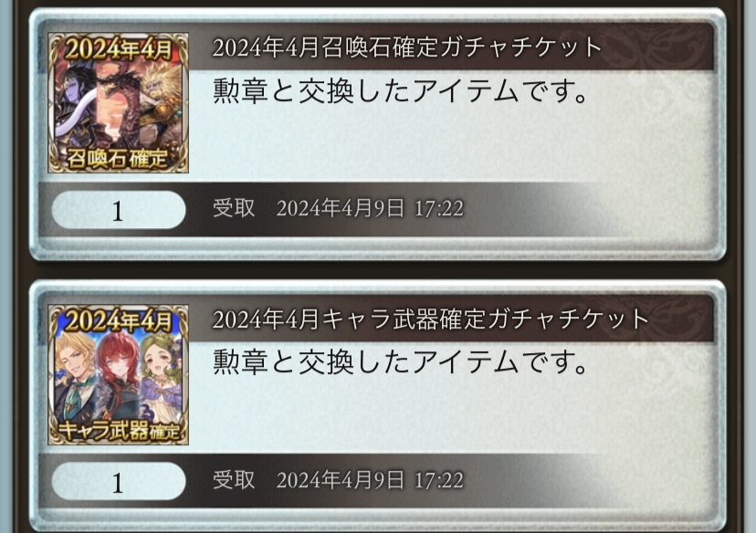Tap the 2024年4月 キャラ武器確定 ticket icon

point(118,374)
